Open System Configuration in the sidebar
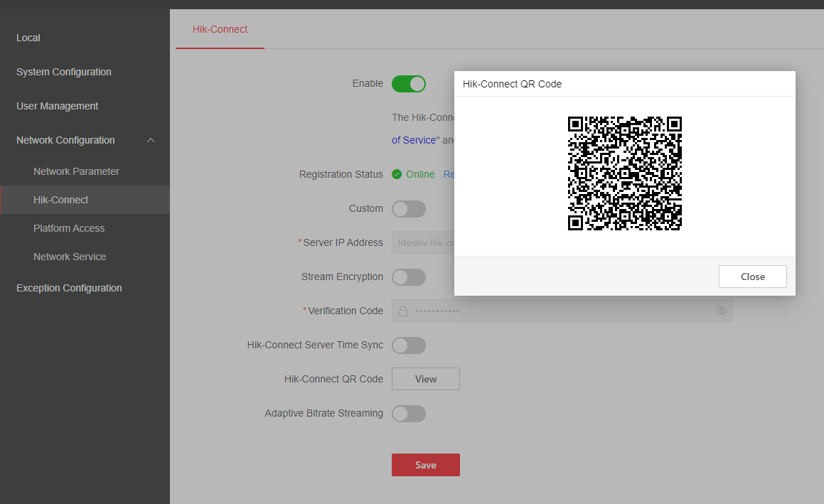 pos(64,72)
